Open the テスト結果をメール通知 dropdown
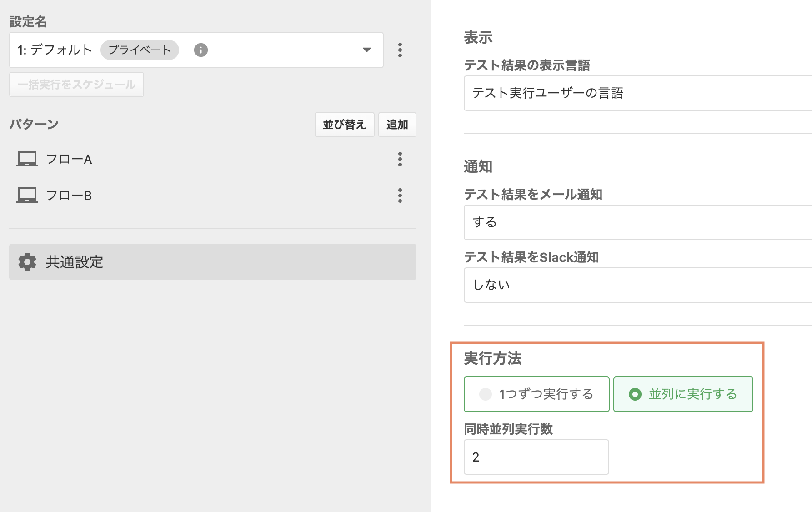This screenshot has height=512, width=812. [638, 222]
